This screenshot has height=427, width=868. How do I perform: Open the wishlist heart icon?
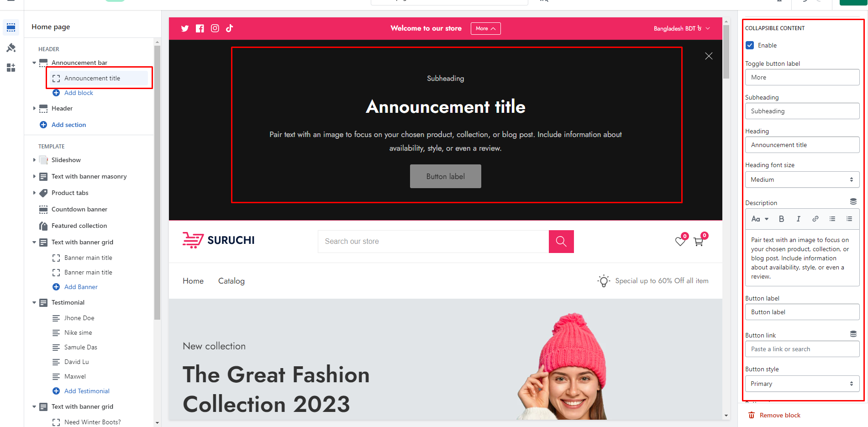pyautogui.click(x=680, y=242)
